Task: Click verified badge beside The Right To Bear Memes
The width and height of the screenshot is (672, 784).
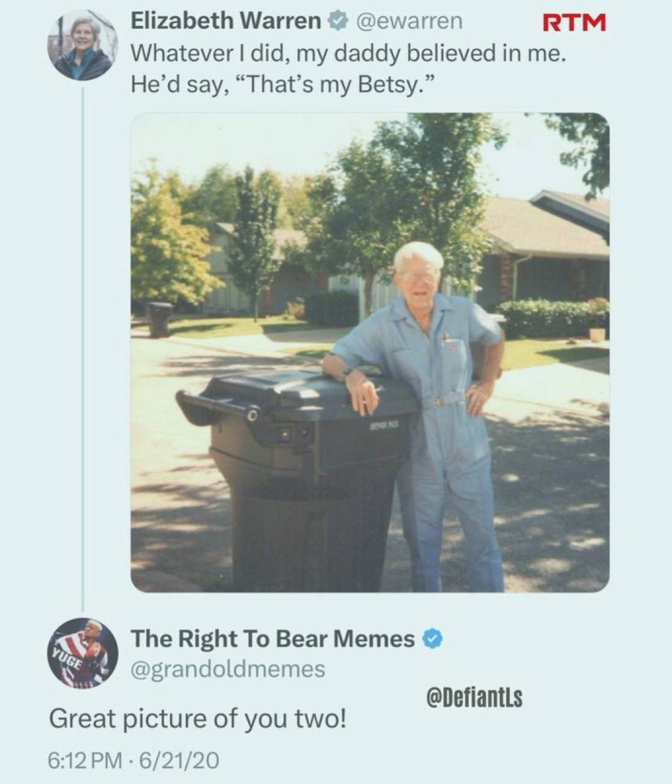Action: coord(432,639)
